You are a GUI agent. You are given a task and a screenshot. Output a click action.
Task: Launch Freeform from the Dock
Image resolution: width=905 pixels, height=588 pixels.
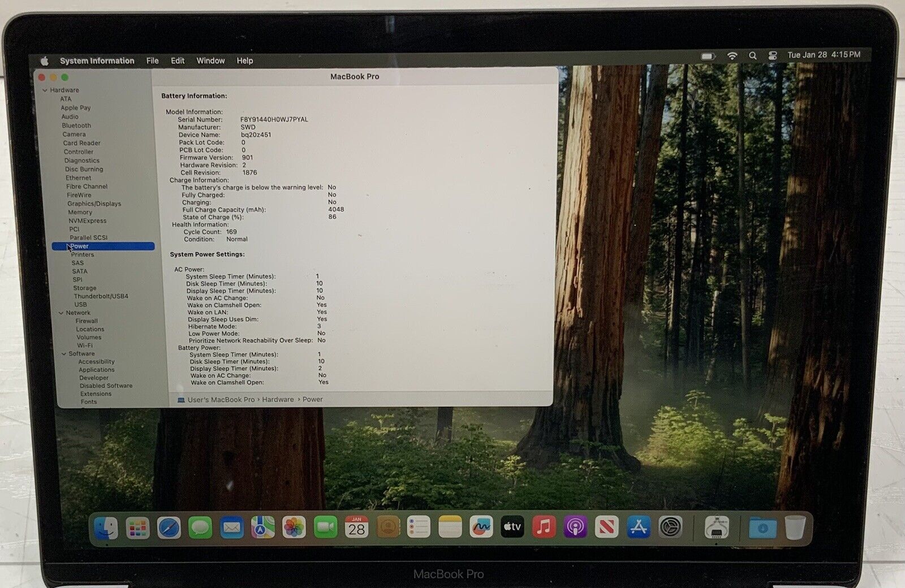[481, 527]
